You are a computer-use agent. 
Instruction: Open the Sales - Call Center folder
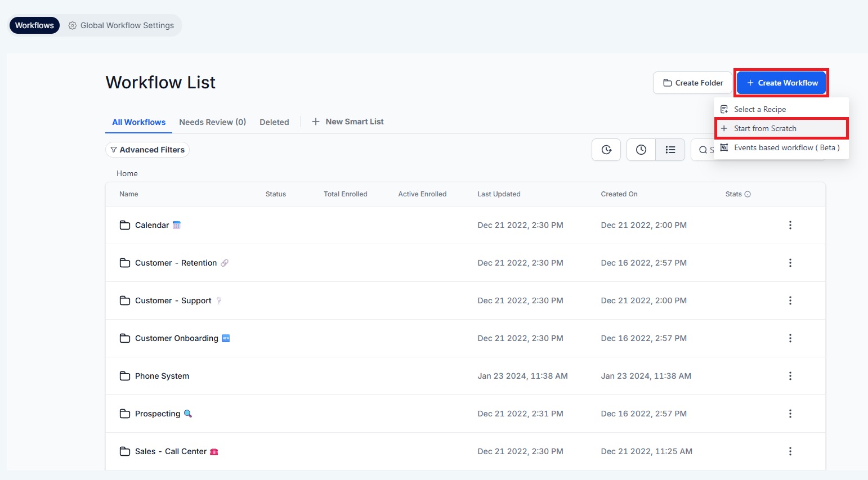171,451
